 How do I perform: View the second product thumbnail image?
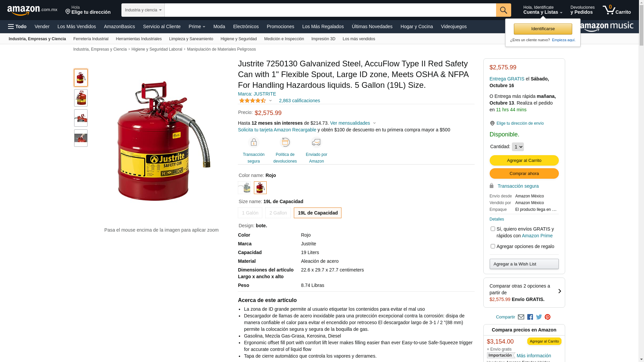81,98
